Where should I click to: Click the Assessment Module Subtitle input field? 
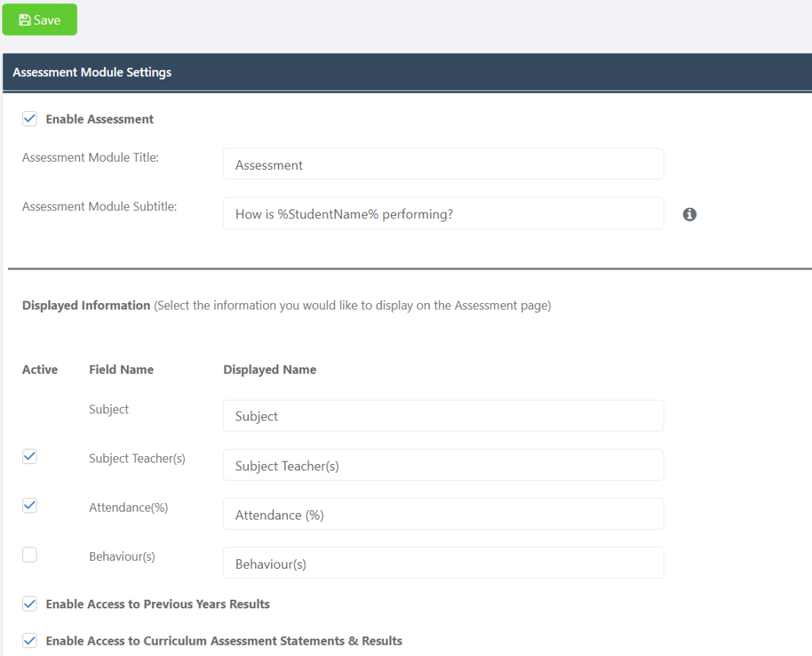pos(443,213)
